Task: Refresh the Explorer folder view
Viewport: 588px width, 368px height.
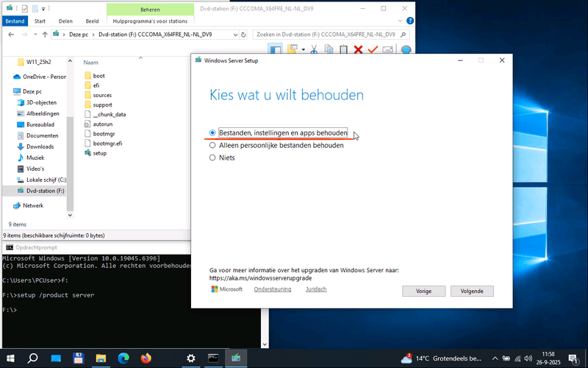Action: pos(243,35)
